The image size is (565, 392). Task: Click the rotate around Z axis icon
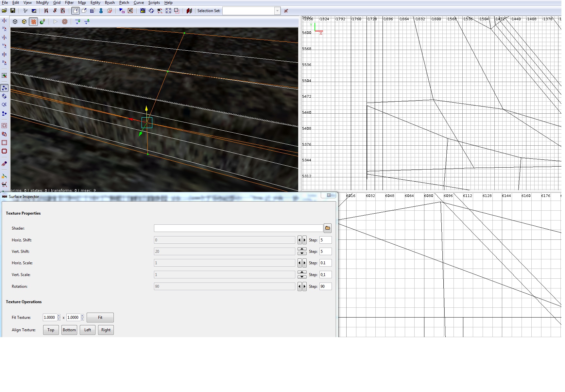pos(4,63)
